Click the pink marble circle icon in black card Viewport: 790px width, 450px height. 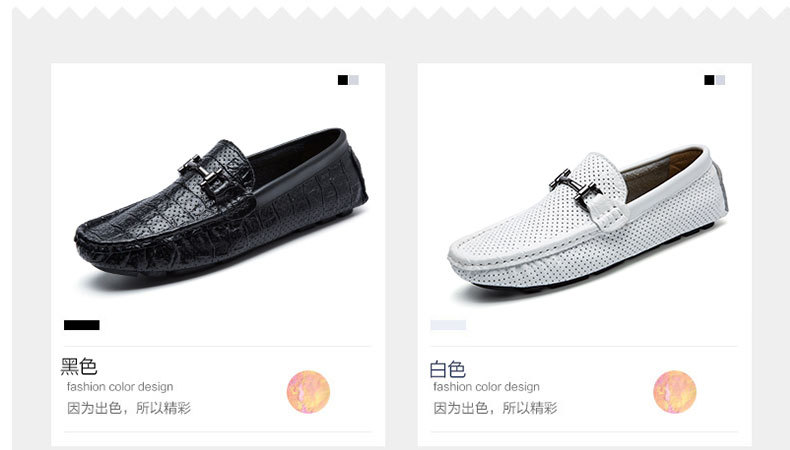[308, 392]
